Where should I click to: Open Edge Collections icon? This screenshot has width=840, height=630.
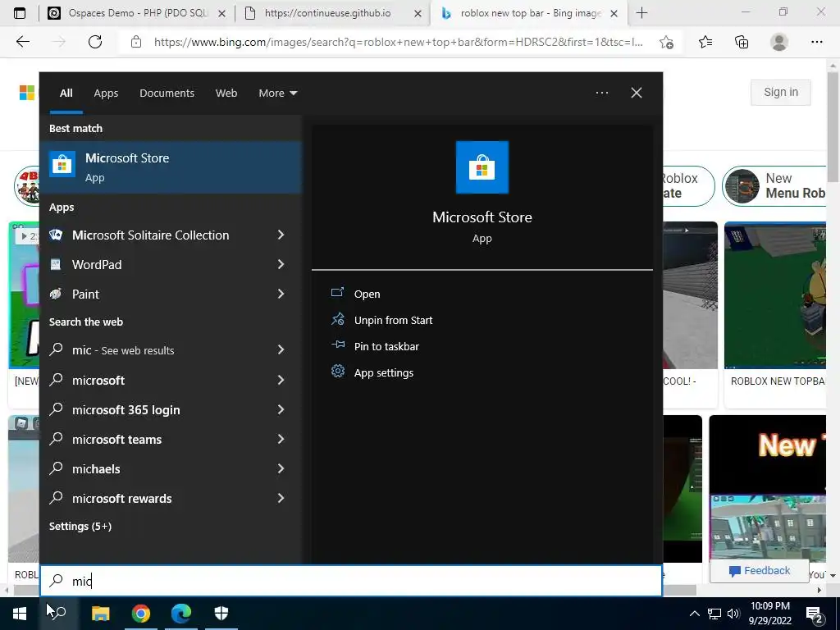(742, 42)
